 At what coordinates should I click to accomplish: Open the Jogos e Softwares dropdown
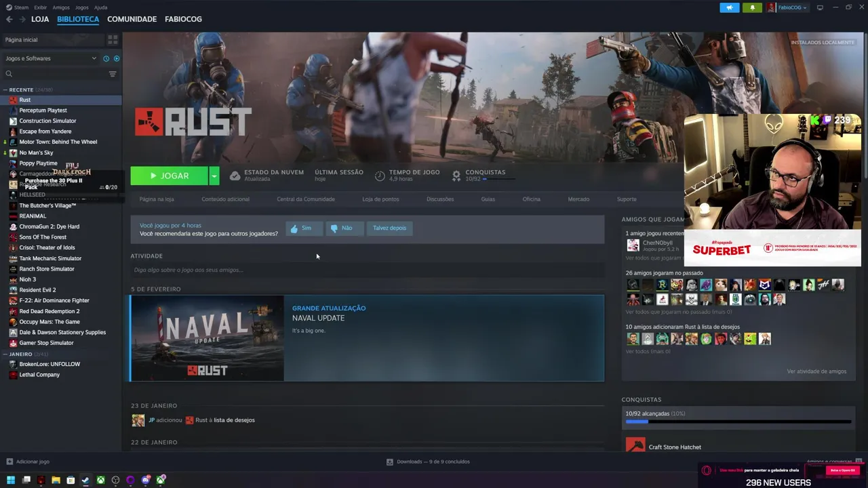click(x=51, y=58)
